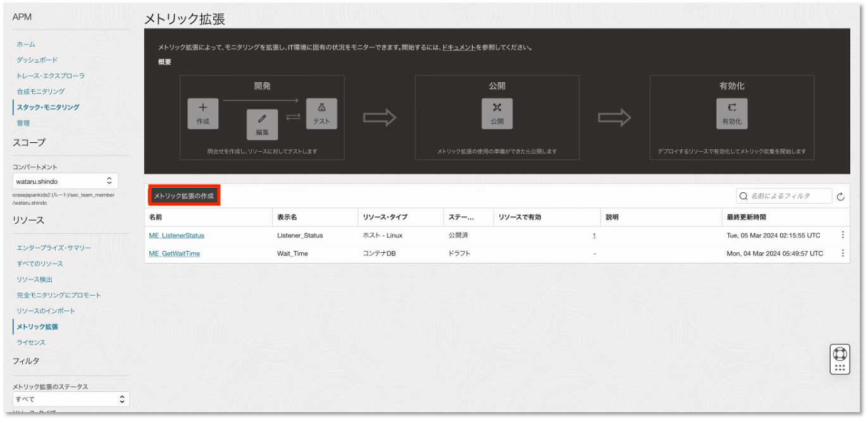Image resolution: width=868 pixels, height=421 pixels.
Task: Open the compartment dropdown showing wataru.shindo
Action: pyautogui.click(x=65, y=181)
